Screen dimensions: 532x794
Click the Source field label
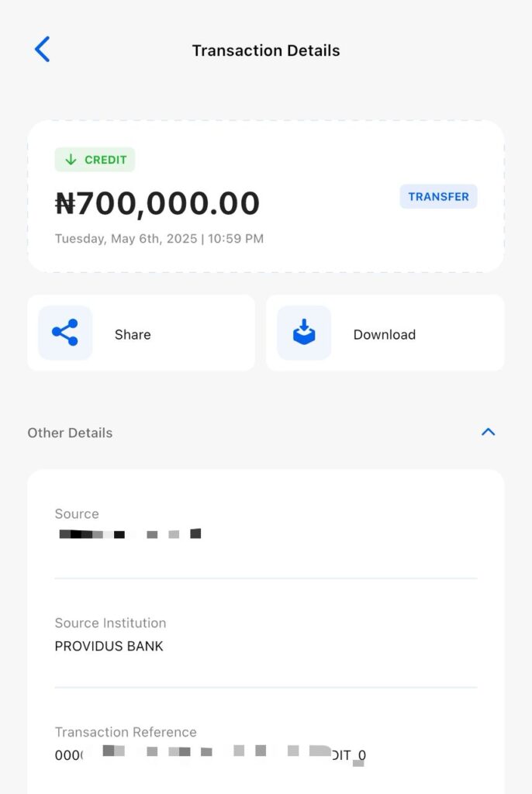point(77,514)
